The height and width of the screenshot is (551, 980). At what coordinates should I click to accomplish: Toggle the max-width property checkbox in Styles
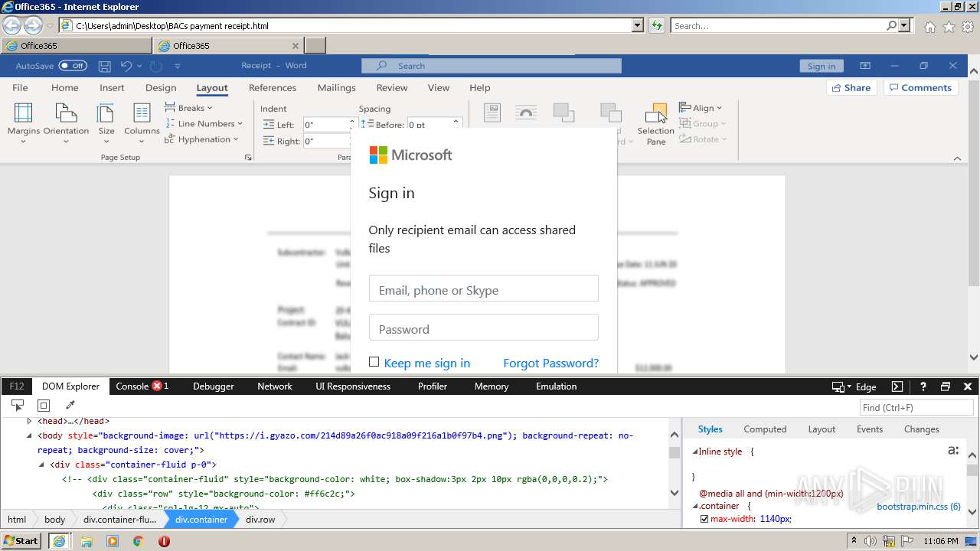[x=704, y=519]
